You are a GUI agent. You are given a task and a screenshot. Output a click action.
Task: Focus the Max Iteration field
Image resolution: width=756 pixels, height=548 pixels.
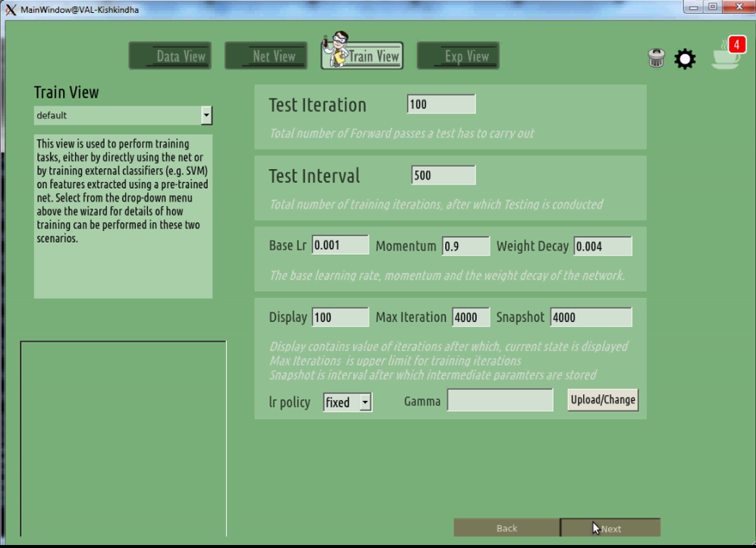coord(471,317)
